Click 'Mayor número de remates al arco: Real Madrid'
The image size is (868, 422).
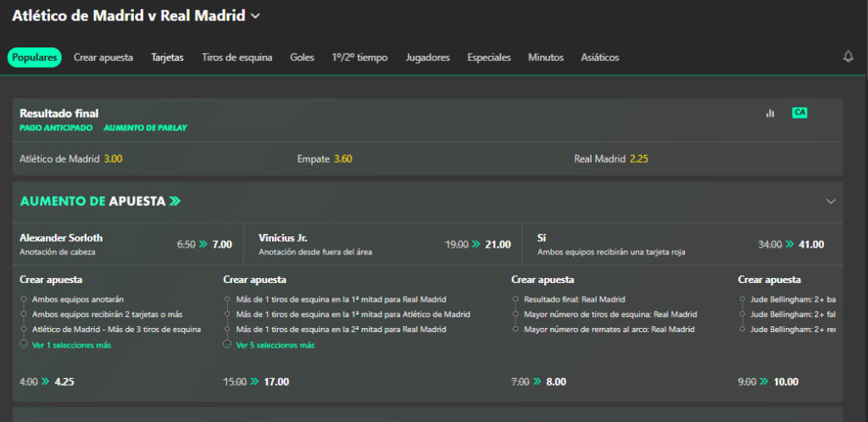609,329
